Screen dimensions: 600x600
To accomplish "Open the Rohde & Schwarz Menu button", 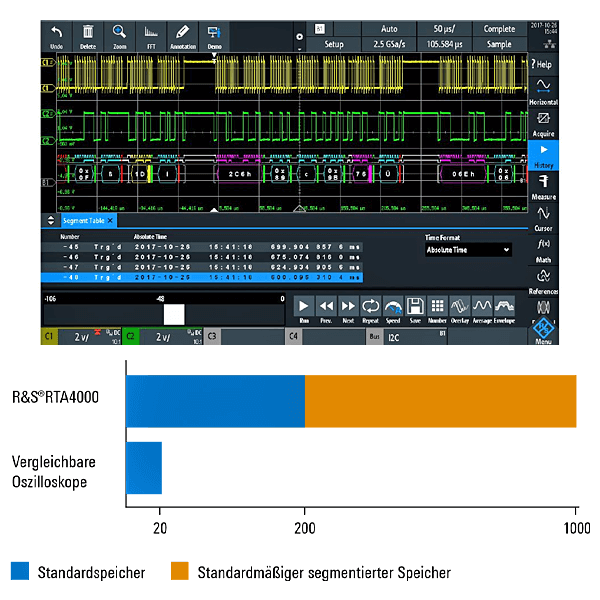I will click(543, 331).
